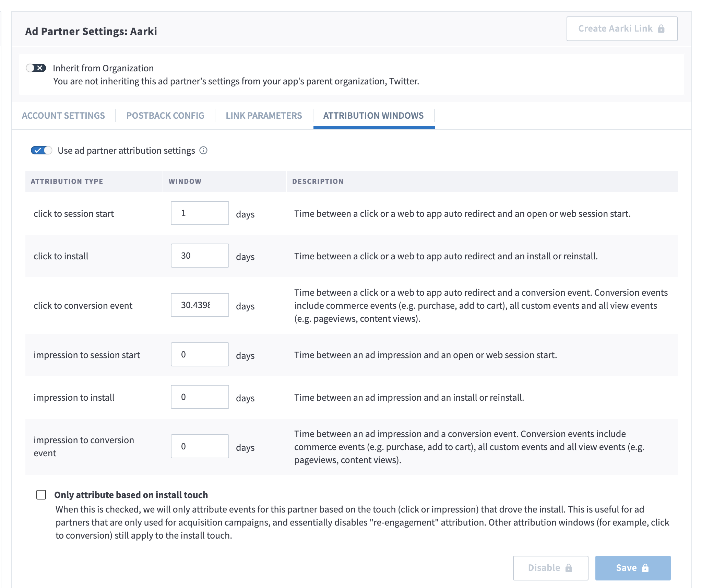Toggle Inherit from Organization switch
This screenshot has width=701, height=588.
point(36,68)
